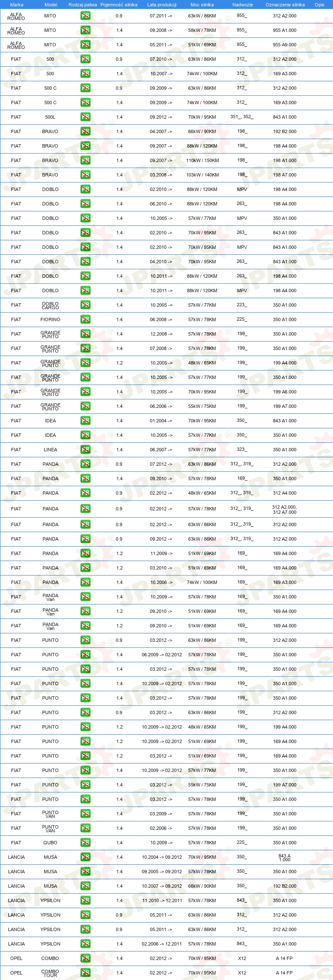Click engine code 199 A6.000

pyautogui.click(x=285, y=392)
